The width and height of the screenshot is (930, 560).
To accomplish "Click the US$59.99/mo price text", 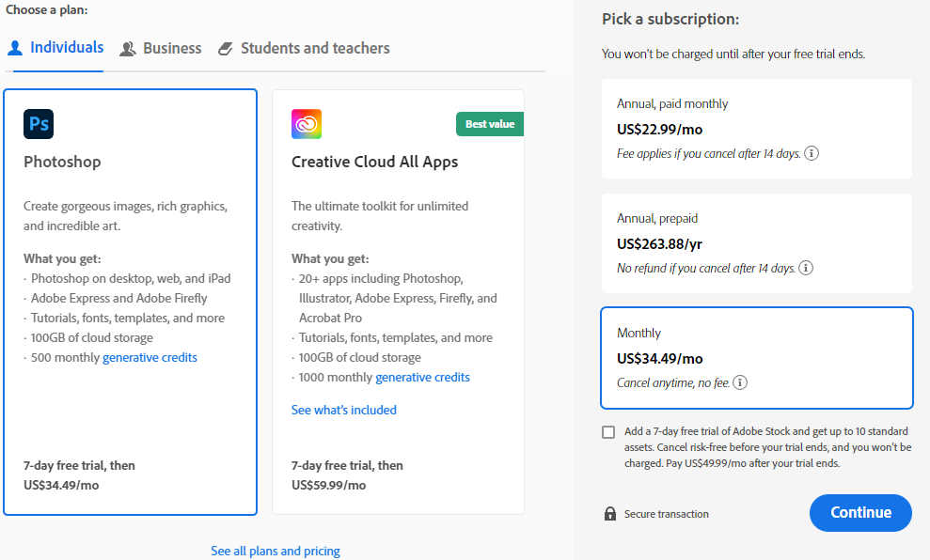I will pyautogui.click(x=328, y=486).
